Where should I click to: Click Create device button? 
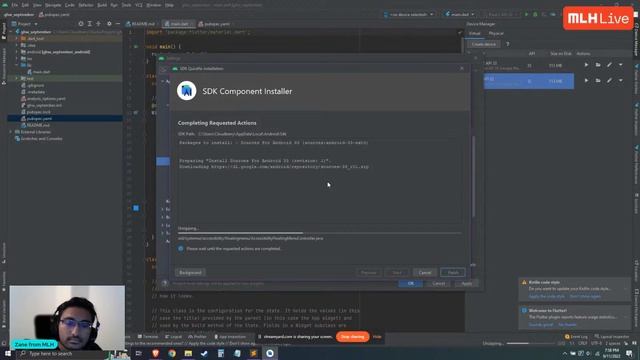(x=484, y=44)
